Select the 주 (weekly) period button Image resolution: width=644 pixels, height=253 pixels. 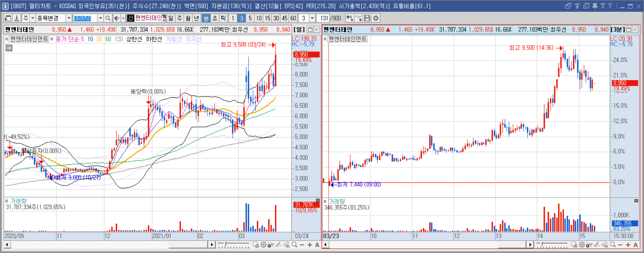179,18
